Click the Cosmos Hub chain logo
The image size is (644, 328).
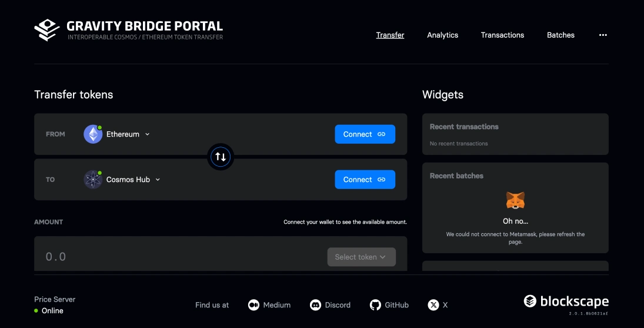pyautogui.click(x=93, y=180)
